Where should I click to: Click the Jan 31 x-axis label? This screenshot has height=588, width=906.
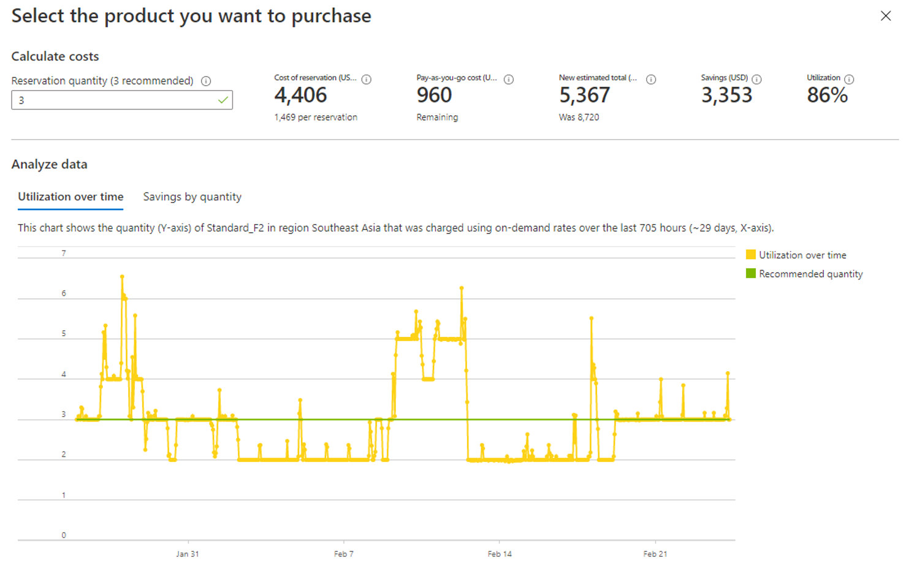click(188, 554)
